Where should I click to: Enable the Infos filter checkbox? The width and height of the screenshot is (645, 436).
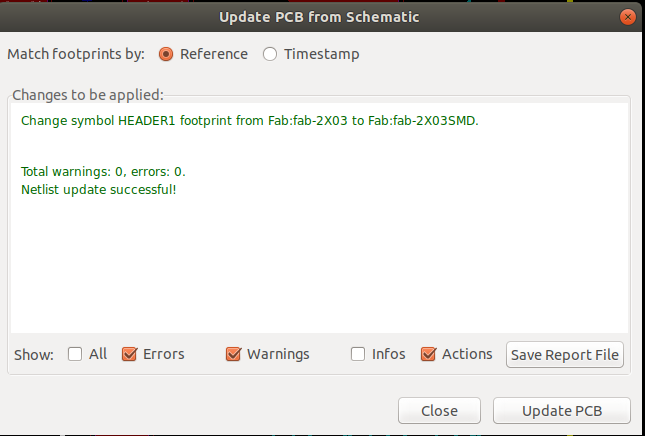click(358, 354)
